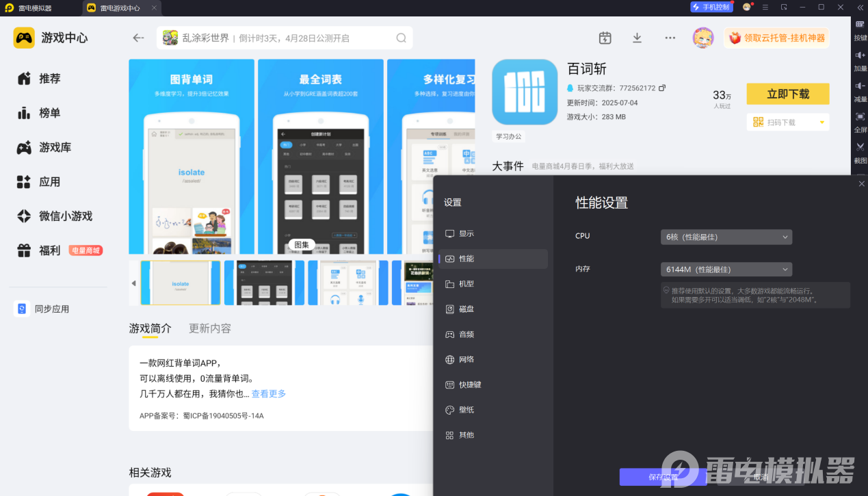Click the search input field
868x496 pixels.
285,38
